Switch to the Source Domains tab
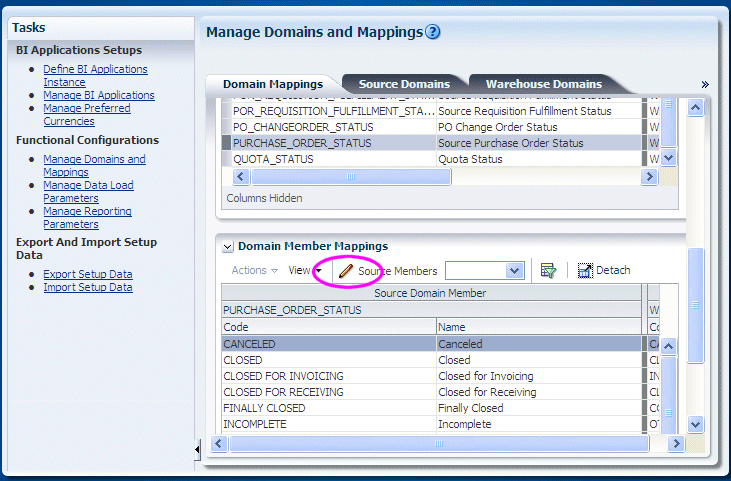The height and width of the screenshot is (481, 731). 404,84
